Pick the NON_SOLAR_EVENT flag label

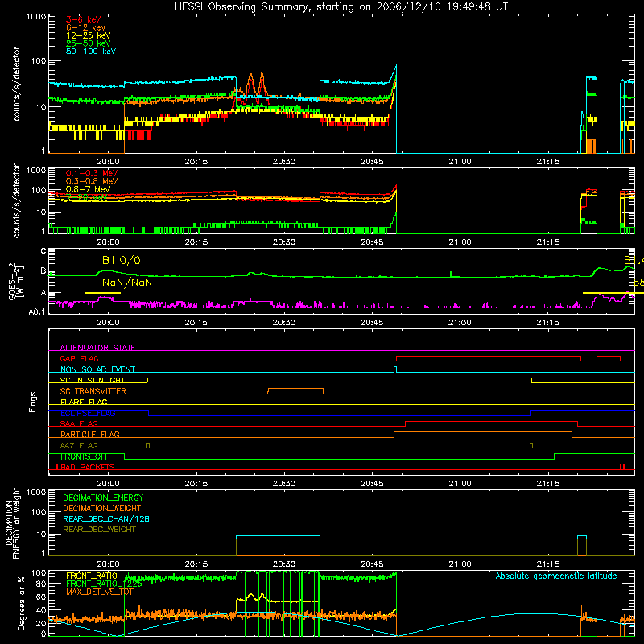[x=97, y=369]
